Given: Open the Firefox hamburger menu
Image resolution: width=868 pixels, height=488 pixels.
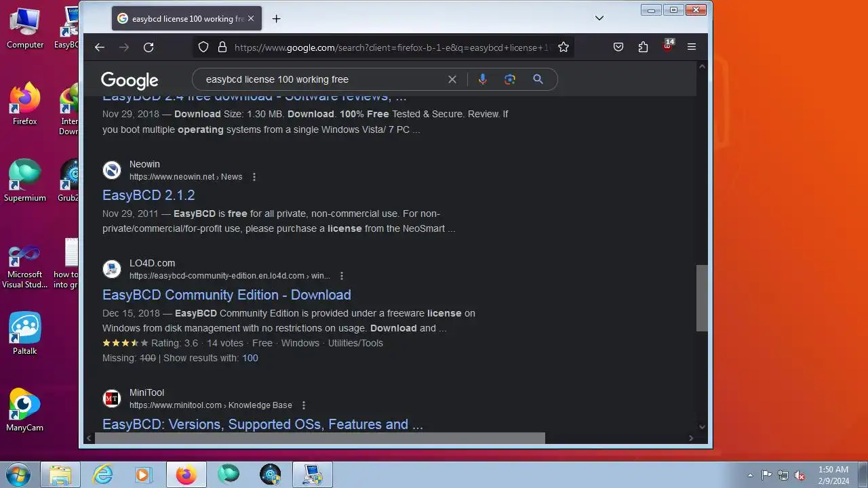Looking at the screenshot, I should tap(692, 47).
